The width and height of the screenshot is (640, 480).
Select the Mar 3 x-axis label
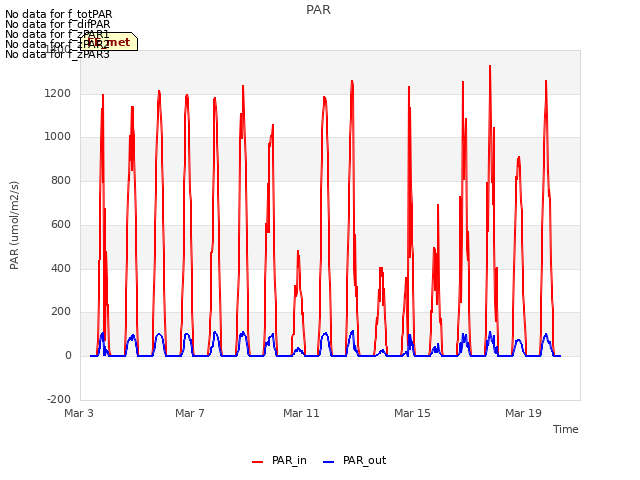click(79, 413)
